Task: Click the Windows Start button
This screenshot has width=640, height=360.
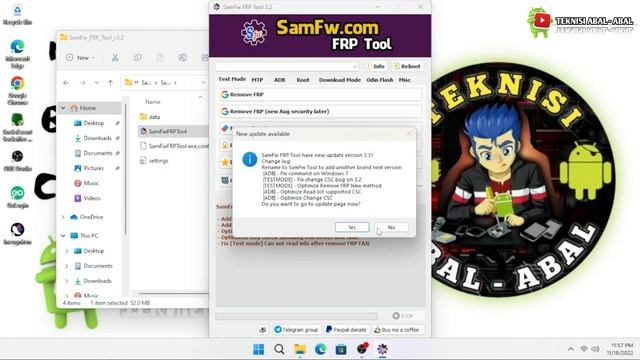Action: click(x=258, y=349)
